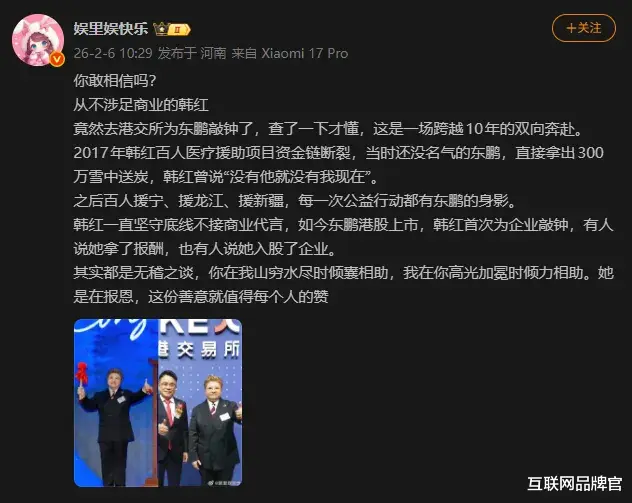Click the 互联网品牌官 watermark text

pyautogui.click(x=575, y=484)
